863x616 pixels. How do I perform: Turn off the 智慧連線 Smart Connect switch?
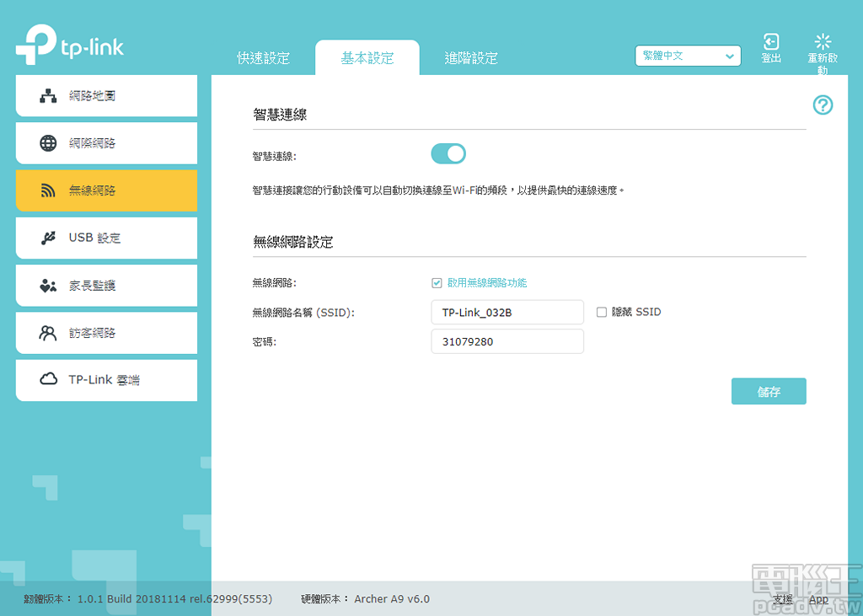[448, 154]
